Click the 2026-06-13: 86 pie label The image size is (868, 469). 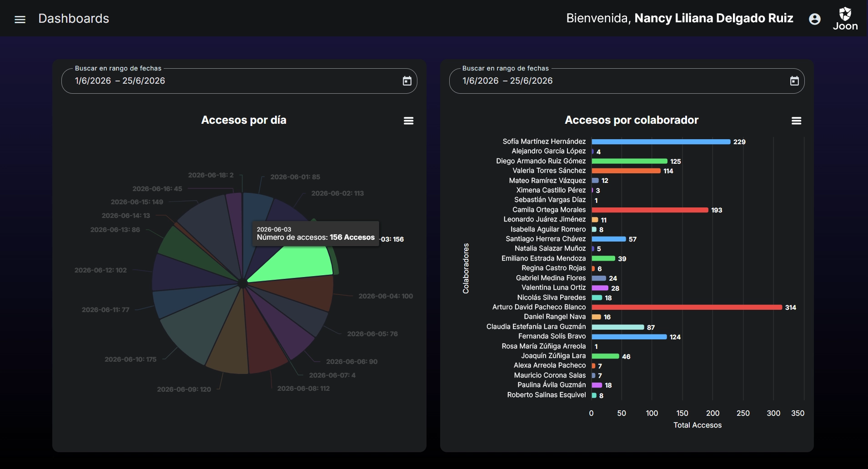click(x=115, y=230)
